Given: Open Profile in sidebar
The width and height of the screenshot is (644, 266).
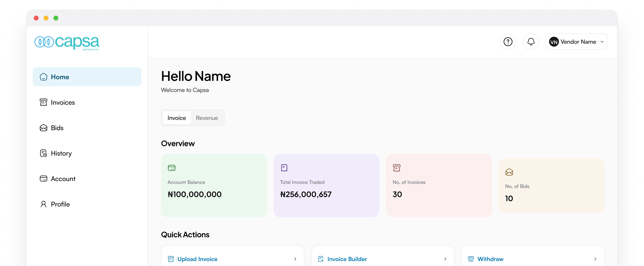Looking at the screenshot, I should (x=87, y=204).
